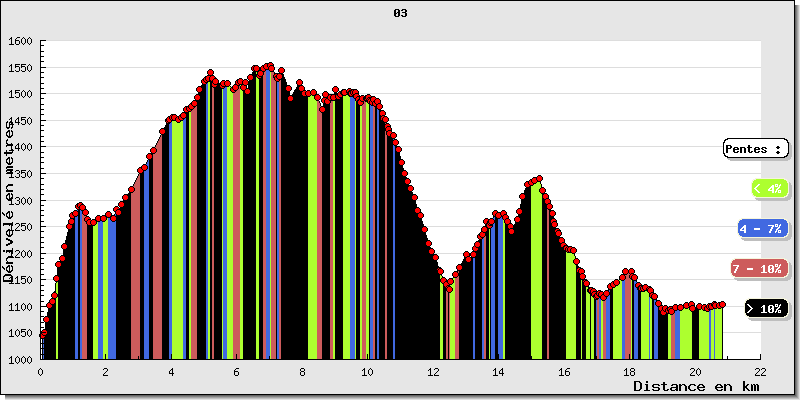Screen dimensions: 800x400
Task: Click the 10 tick label on the distance axis
Action: click(367, 372)
